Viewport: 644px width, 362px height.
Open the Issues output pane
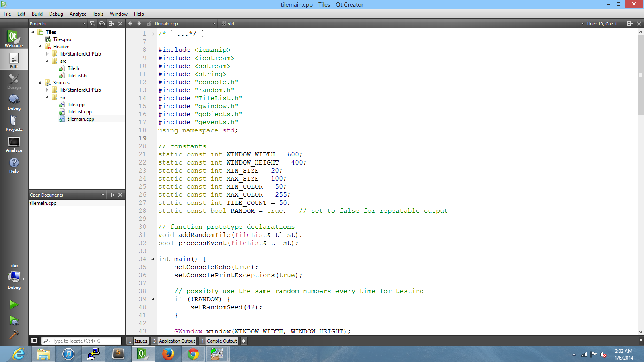[x=137, y=341]
